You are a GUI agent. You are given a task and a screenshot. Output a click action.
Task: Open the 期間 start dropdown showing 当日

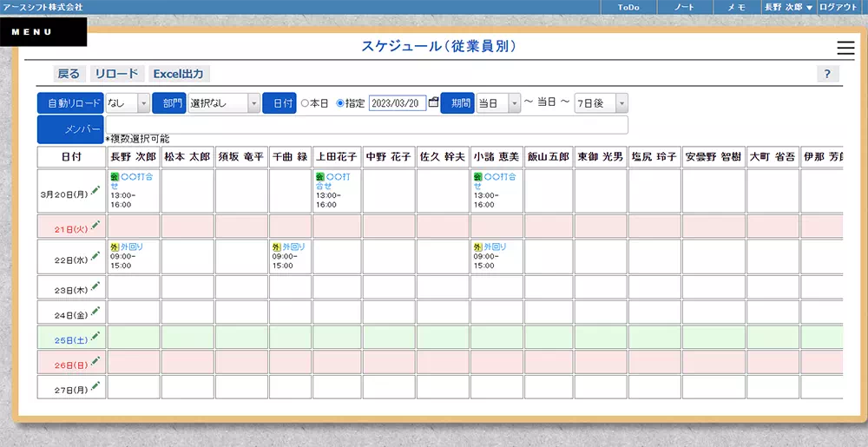(x=498, y=103)
